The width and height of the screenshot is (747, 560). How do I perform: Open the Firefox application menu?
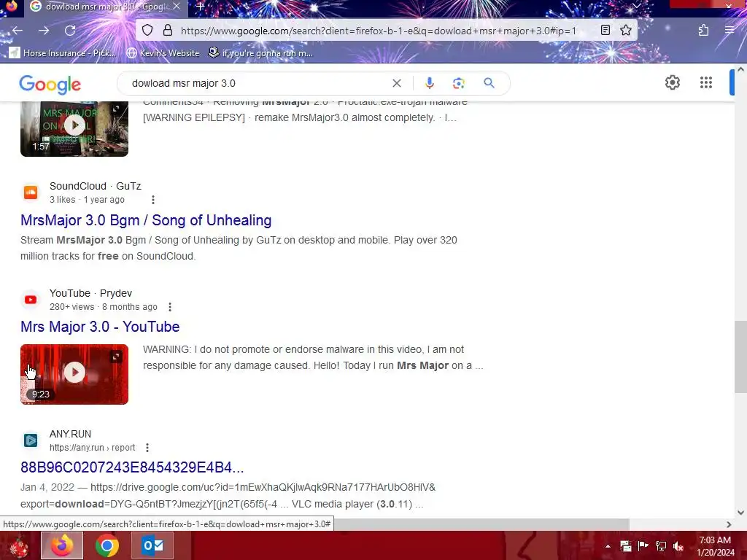[x=729, y=31]
